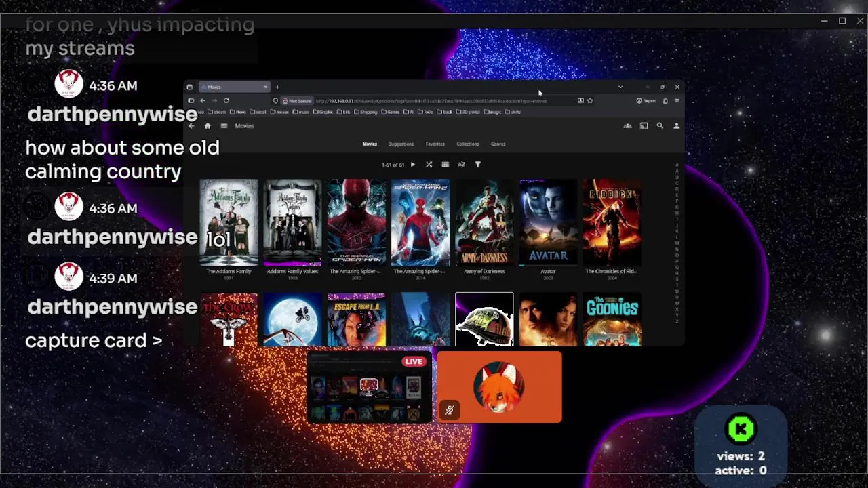Open the 2012 Amazing Spider-Man poster
This screenshot has width=868, height=488.
point(357,222)
